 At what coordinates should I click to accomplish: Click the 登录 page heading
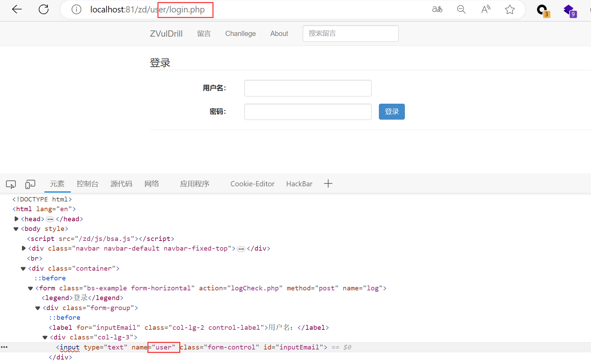tap(160, 63)
